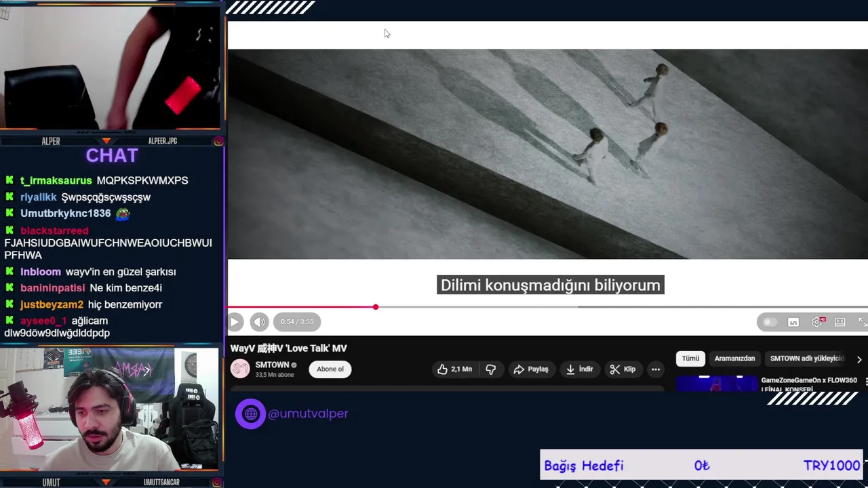Image resolution: width=868 pixels, height=488 pixels.
Task: Open the GameZoneGameOn x FLOW360 video title
Action: pos(809,384)
